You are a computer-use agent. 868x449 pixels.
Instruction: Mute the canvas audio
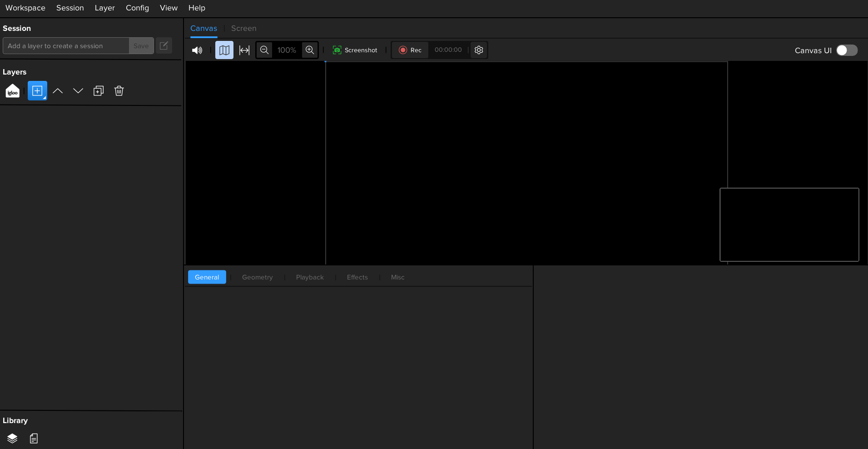point(197,50)
